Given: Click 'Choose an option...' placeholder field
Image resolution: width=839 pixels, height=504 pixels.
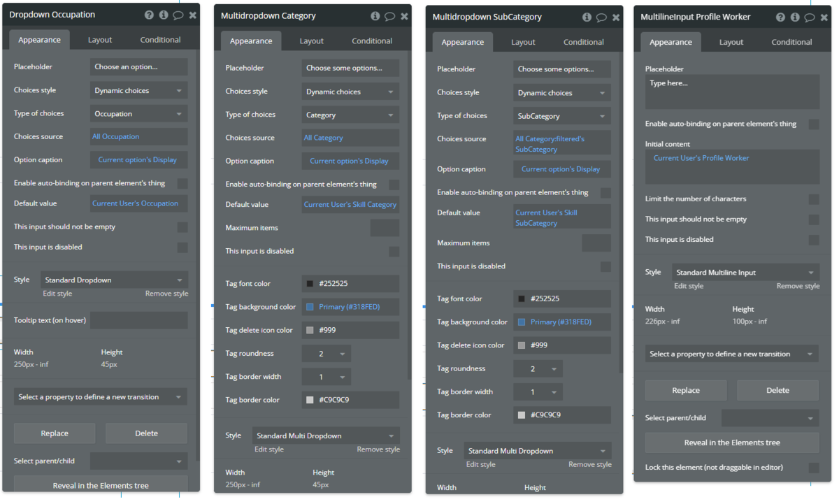Looking at the screenshot, I should [138, 67].
